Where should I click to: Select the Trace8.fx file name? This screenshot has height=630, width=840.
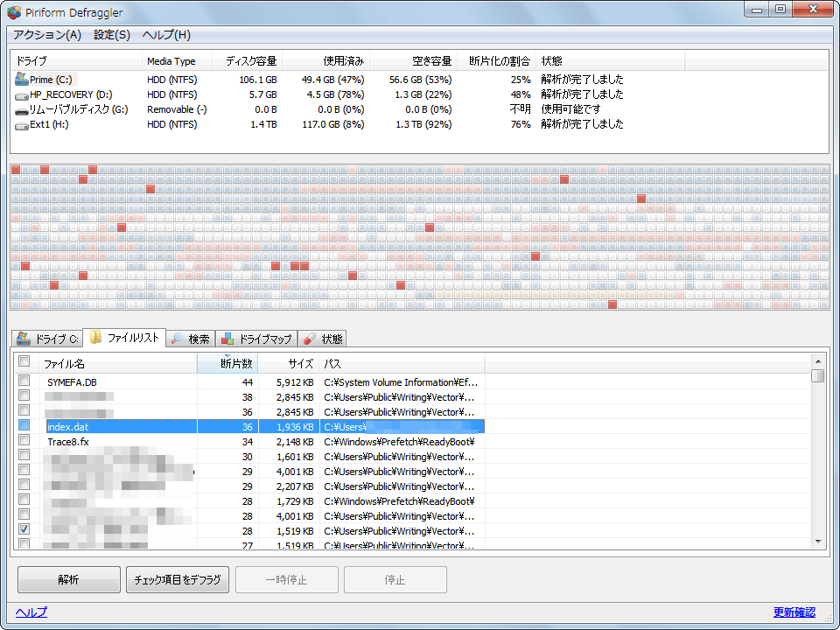pyautogui.click(x=68, y=442)
